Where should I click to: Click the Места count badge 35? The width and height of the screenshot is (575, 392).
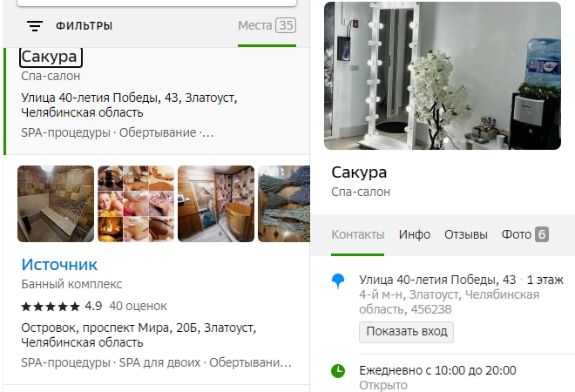pyautogui.click(x=286, y=25)
